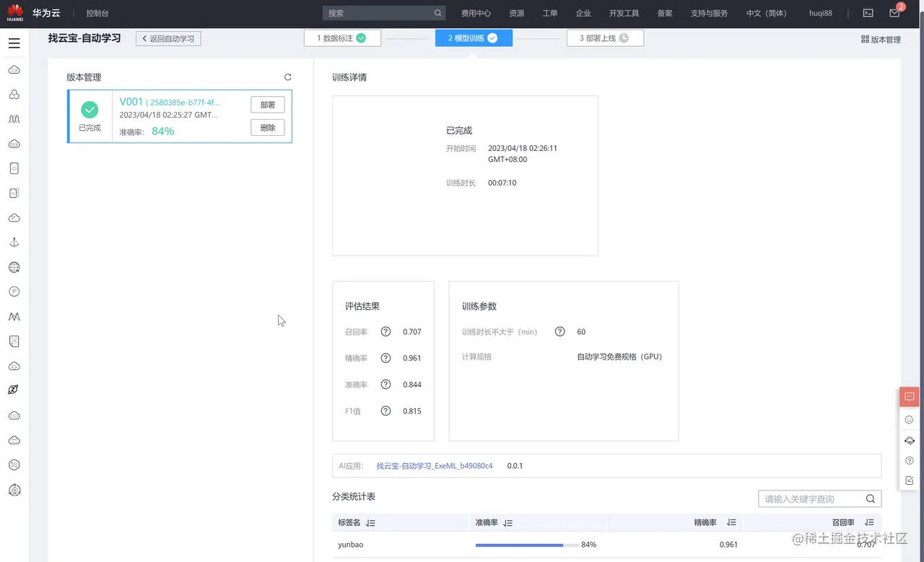Viewport: 924px width, 562px height.
Task: Click the 84% accuracy value of V001
Action: (163, 131)
